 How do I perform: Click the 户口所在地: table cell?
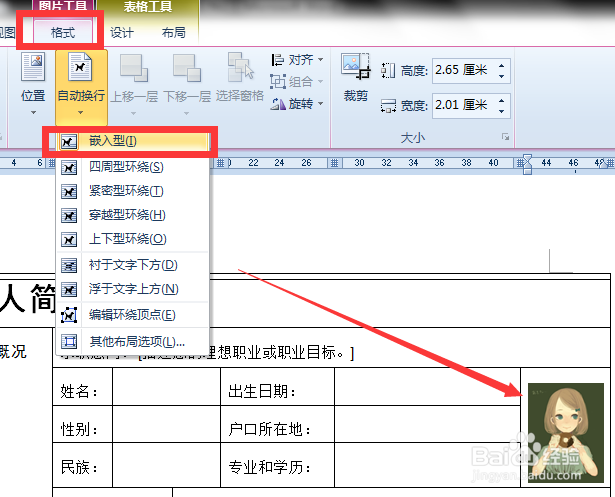277,424
